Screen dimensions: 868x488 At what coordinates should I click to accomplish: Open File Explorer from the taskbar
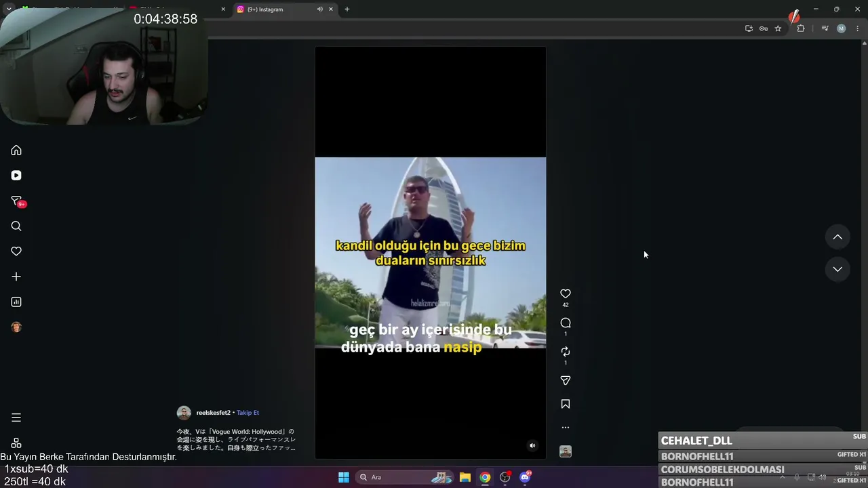click(x=465, y=477)
